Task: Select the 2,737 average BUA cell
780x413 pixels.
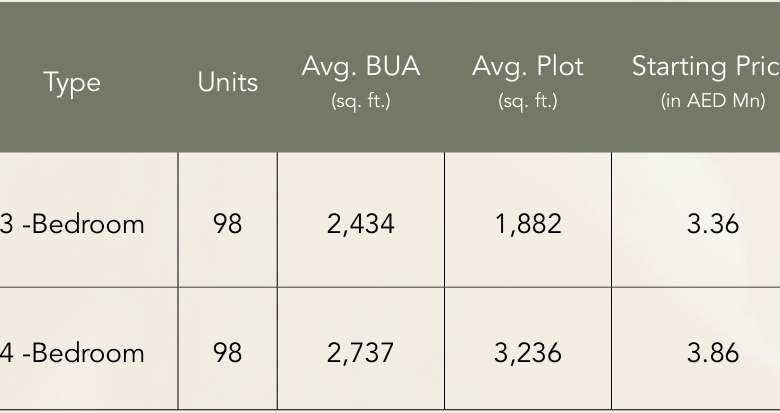Action: [361, 353]
